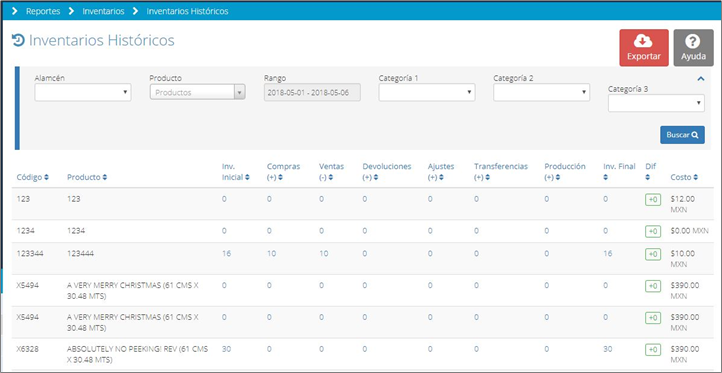Sort by Compras (+) column
The height and width of the screenshot is (373, 722).
[283, 172]
